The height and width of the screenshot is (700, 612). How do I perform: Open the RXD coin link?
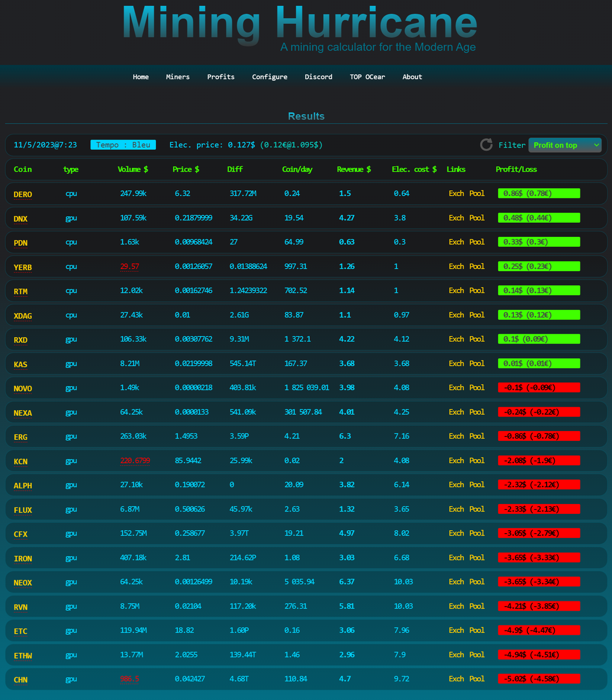[20, 339]
